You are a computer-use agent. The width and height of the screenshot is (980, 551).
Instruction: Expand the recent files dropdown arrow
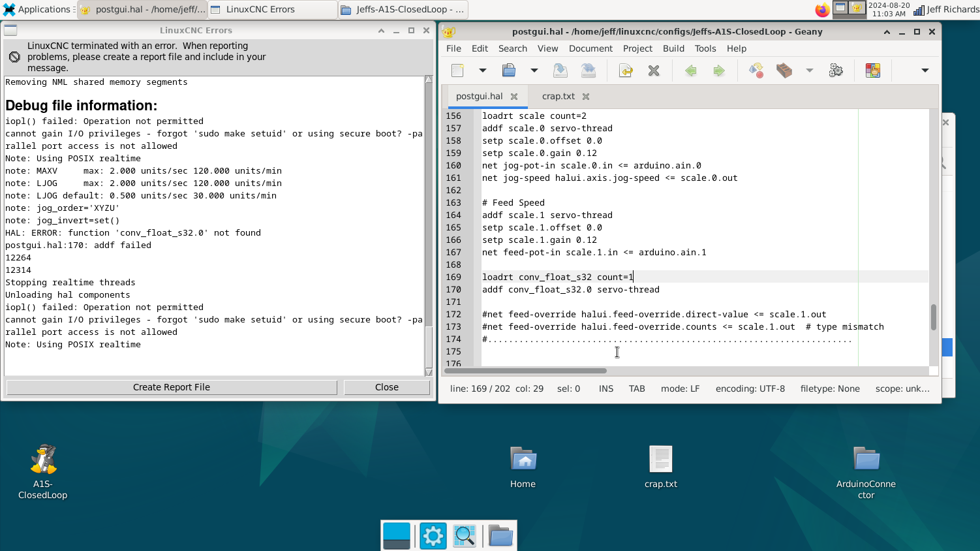coord(534,71)
